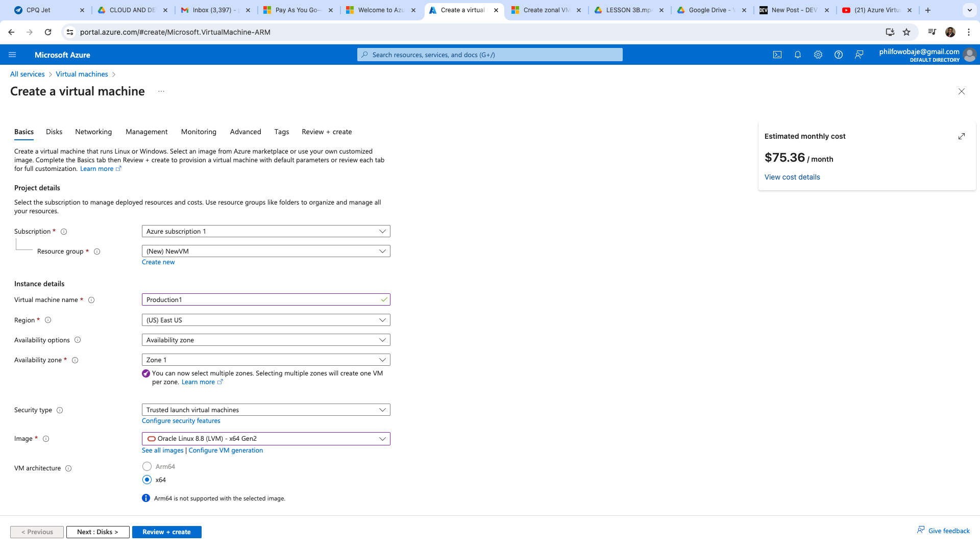This screenshot has width=980, height=551.
Task: Open portal settings gear icon
Action: click(818, 55)
